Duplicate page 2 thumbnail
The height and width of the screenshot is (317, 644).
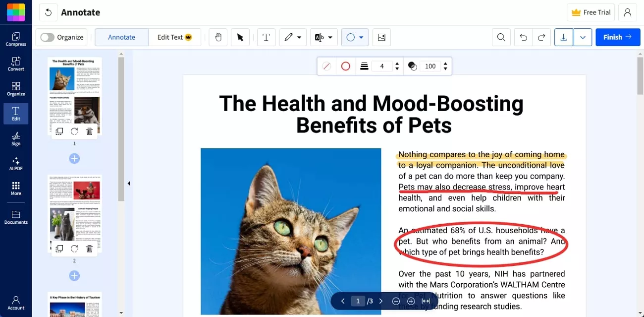[59, 249]
